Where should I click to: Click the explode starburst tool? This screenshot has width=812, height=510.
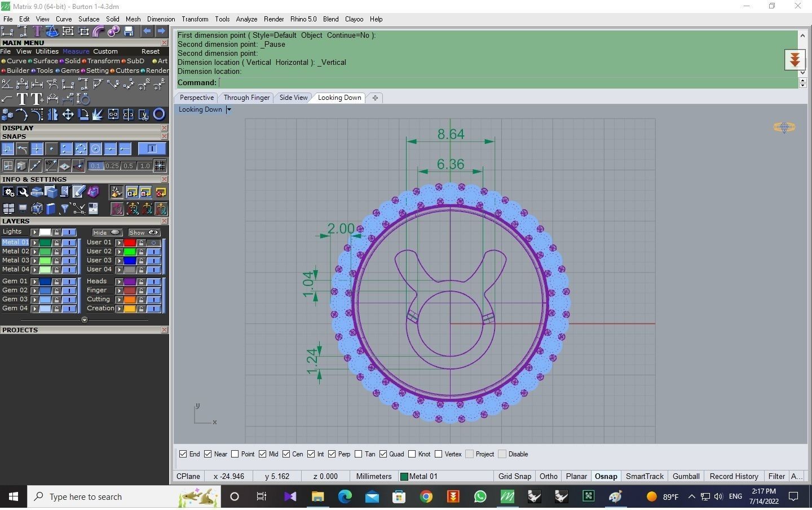(98, 114)
